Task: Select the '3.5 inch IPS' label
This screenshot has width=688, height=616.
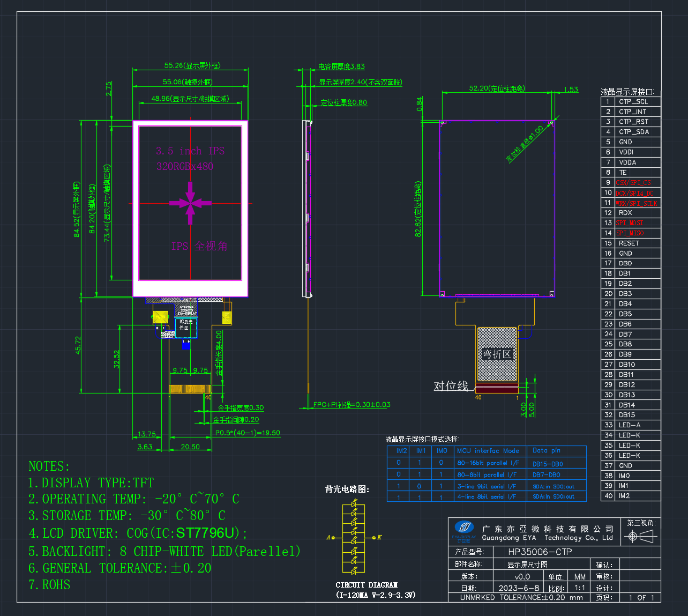Action: pyautogui.click(x=190, y=151)
